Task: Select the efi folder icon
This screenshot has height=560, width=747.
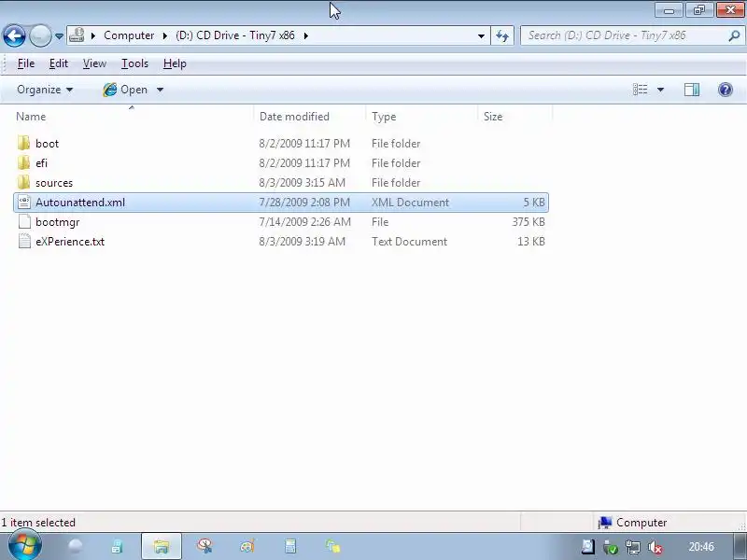Action: point(23,162)
